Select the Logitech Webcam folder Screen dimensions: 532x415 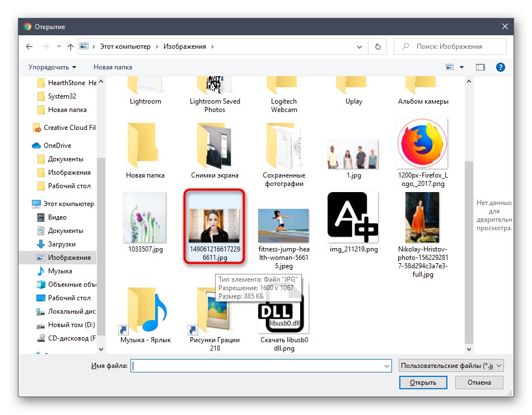pos(284,95)
